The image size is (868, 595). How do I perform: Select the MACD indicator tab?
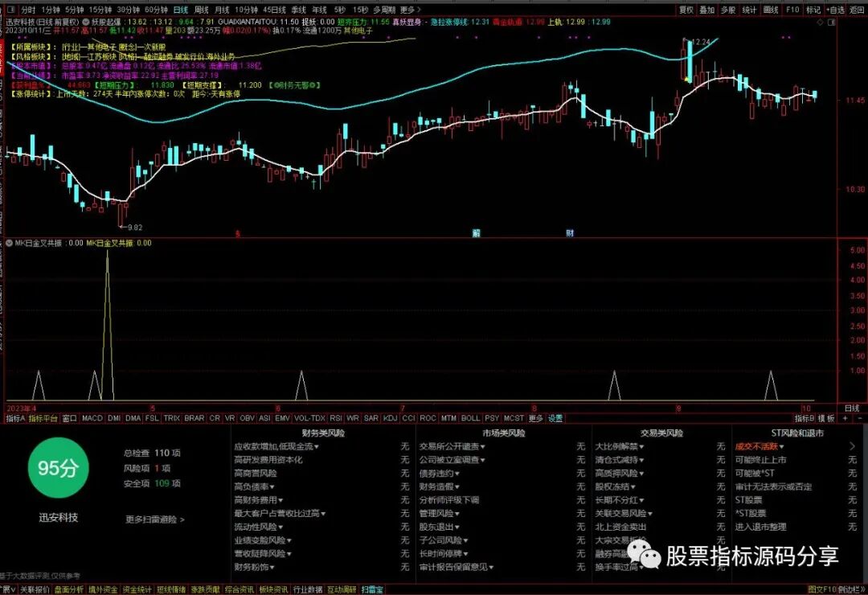point(92,418)
